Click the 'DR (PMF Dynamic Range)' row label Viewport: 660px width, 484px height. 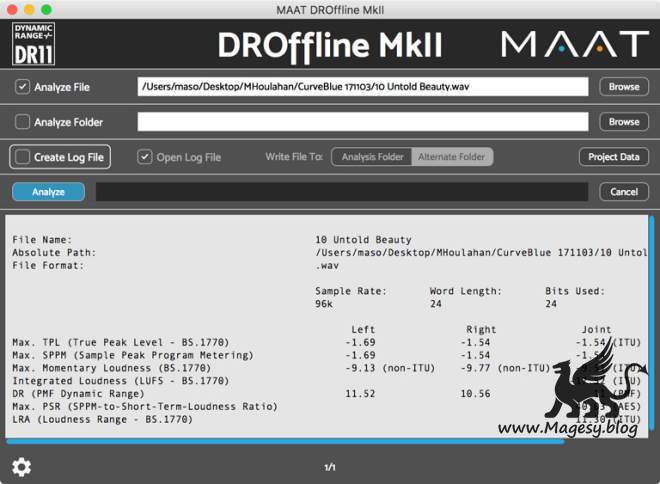click(78, 394)
